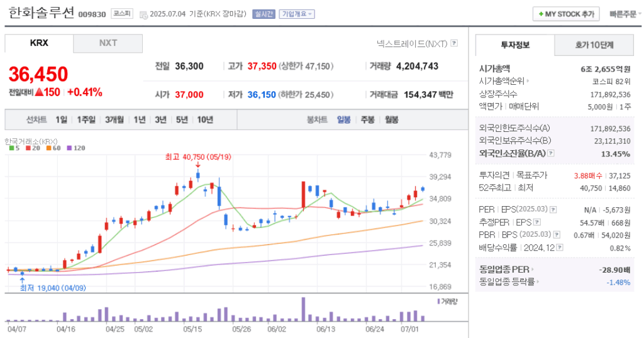Click the 07/01 date label on axis
644x338 pixels.
coord(410,329)
